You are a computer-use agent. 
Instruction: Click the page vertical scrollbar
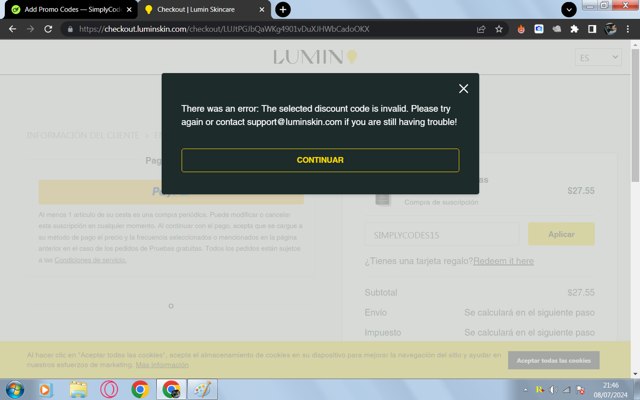(635, 116)
